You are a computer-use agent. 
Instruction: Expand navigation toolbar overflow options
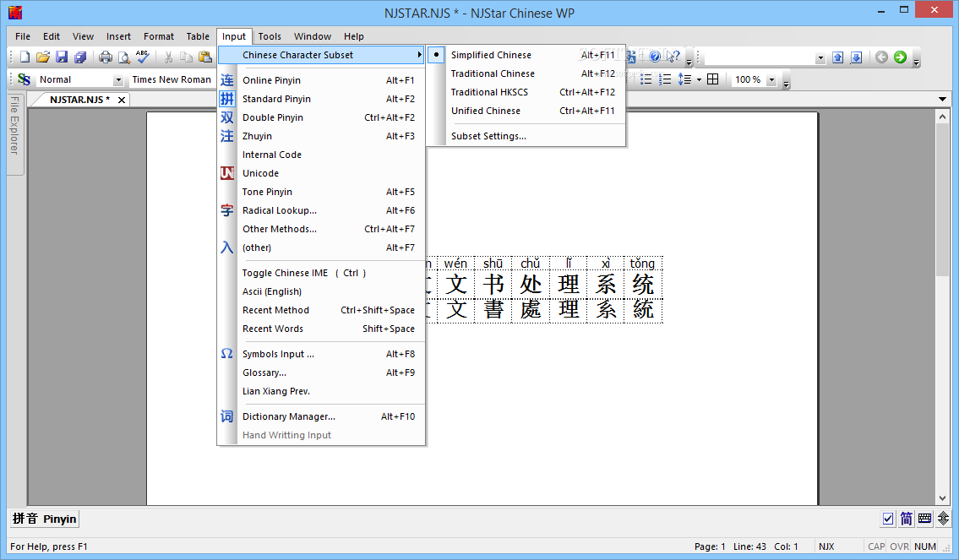coord(916,58)
